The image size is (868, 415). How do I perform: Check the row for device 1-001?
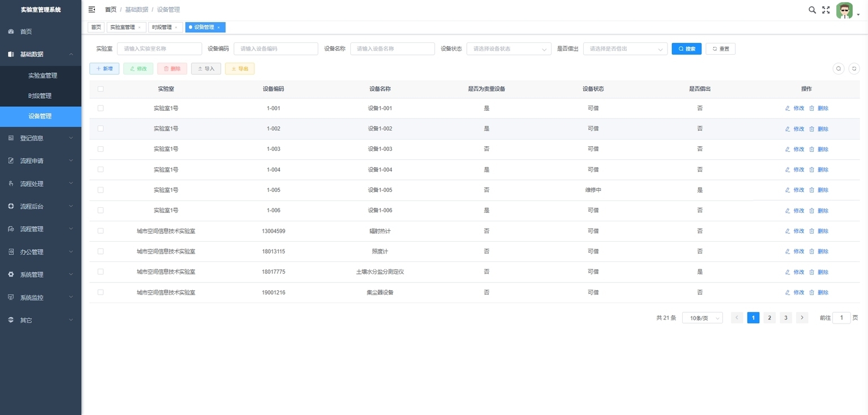point(101,108)
